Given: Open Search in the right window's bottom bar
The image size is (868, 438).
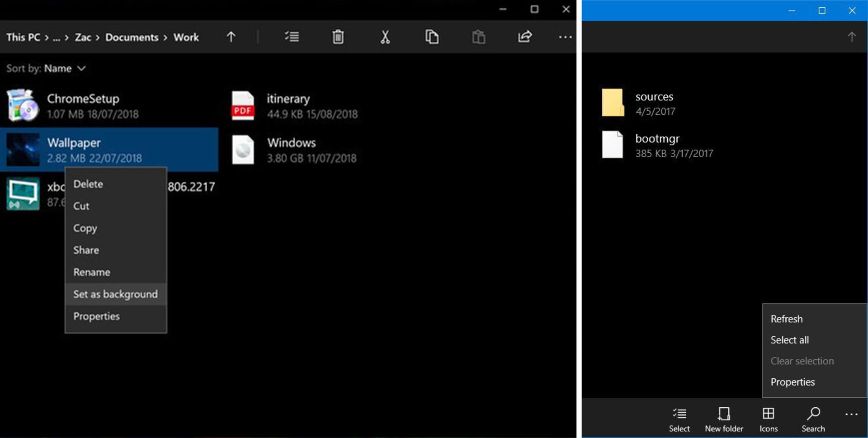Looking at the screenshot, I should pyautogui.click(x=813, y=418).
